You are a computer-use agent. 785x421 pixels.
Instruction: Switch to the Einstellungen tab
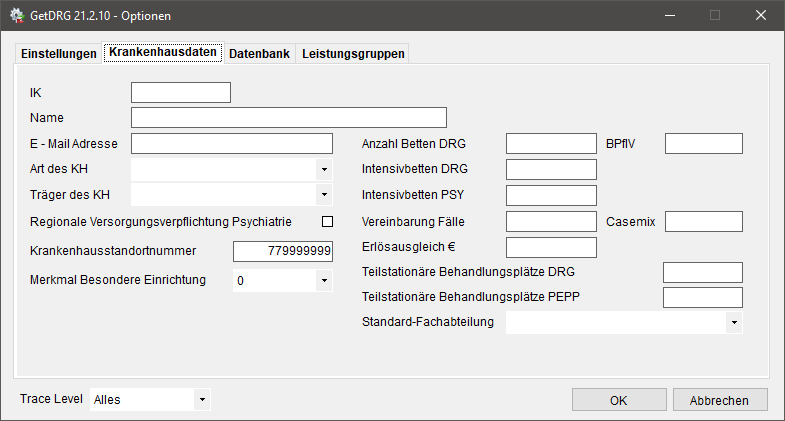pos(59,54)
